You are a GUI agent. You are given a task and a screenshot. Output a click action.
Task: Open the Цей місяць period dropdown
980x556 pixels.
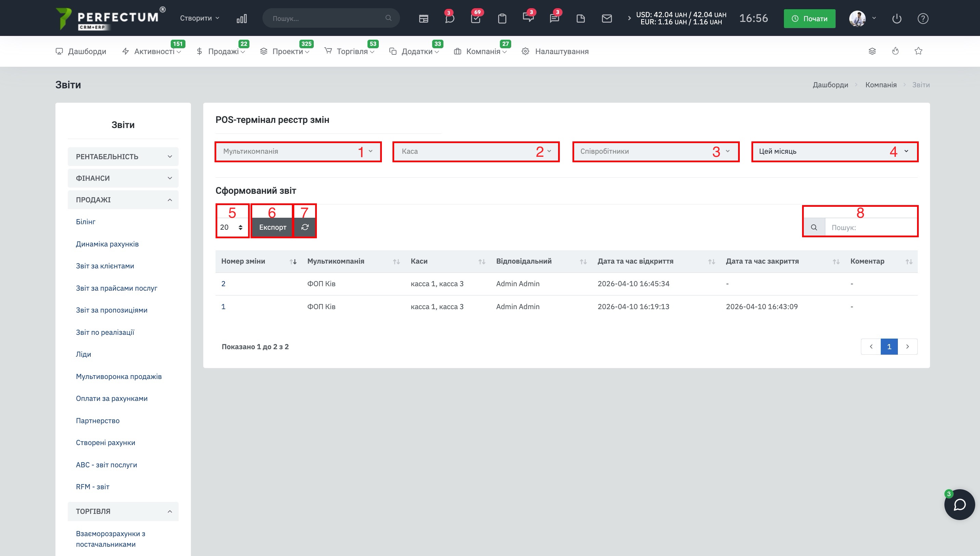pyautogui.click(x=834, y=151)
